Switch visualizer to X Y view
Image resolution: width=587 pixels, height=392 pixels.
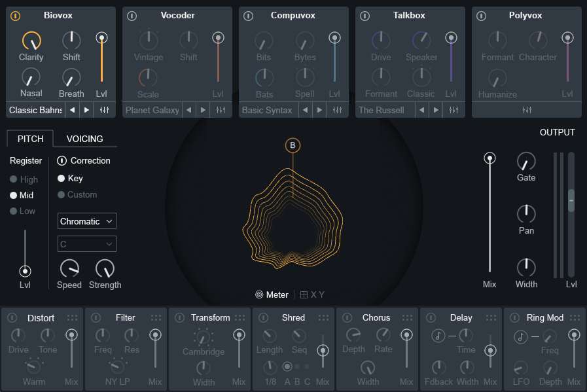(x=312, y=294)
